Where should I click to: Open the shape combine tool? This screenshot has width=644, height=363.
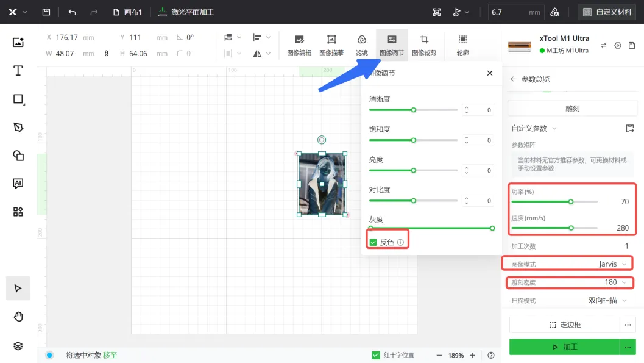[x=18, y=156]
